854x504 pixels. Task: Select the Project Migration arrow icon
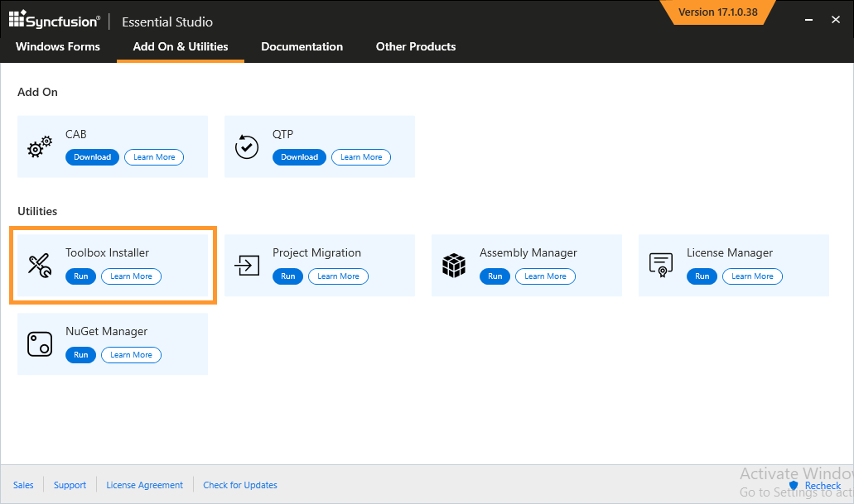point(246,266)
